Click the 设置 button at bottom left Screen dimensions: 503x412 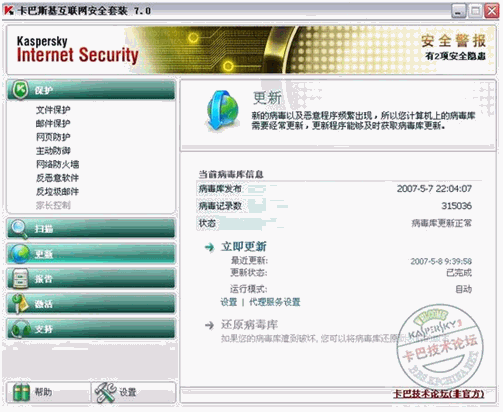coord(133,392)
